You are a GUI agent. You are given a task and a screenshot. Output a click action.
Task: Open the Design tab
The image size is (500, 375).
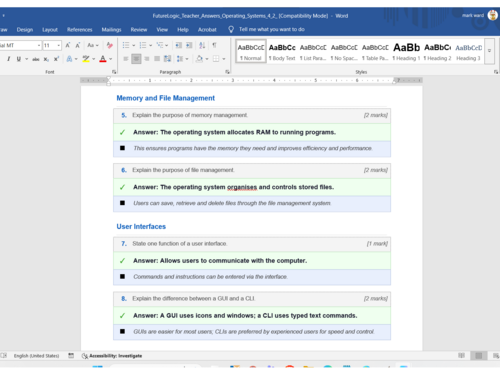coord(25,29)
